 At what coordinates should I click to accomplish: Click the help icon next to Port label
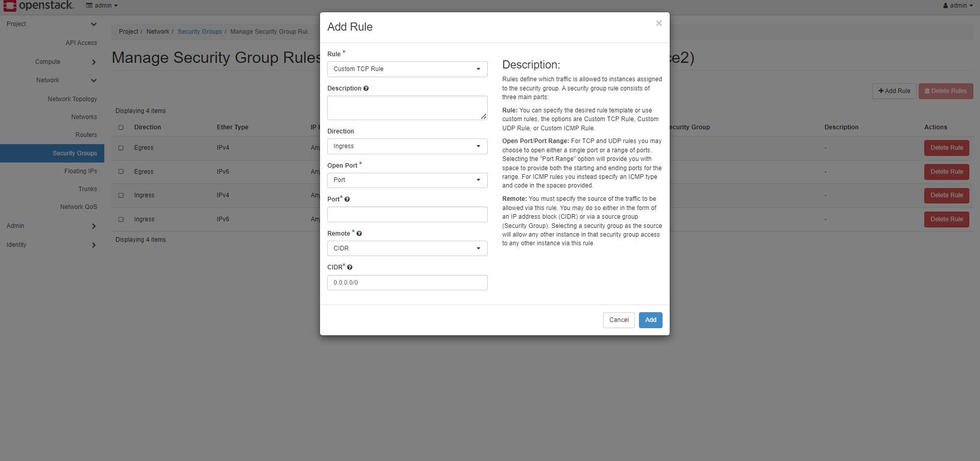point(347,199)
